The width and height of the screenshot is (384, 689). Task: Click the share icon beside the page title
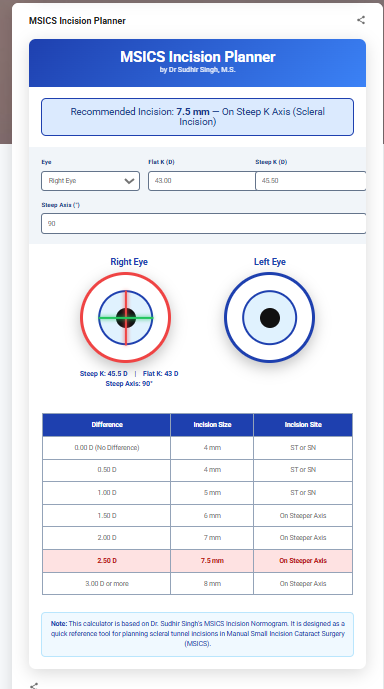(x=361, y=20)
